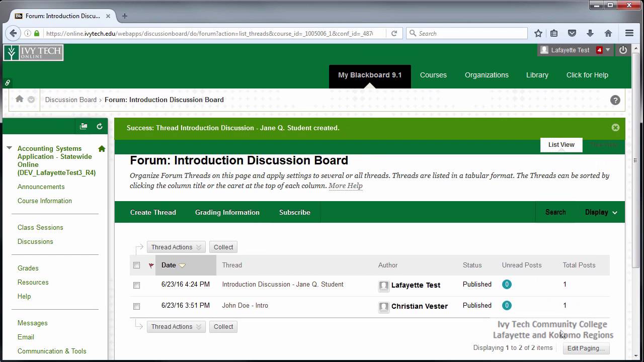
Task: Open the Library tab
Action: [x=537, y=75]
